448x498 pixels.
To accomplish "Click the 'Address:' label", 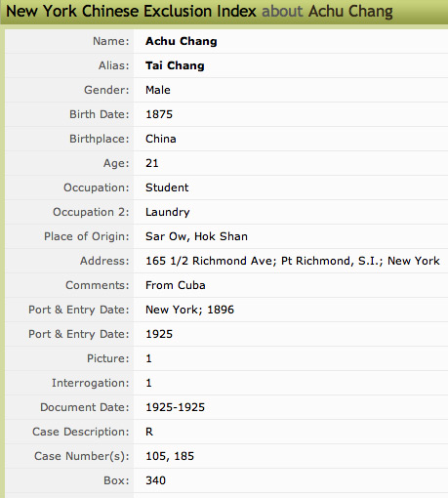I will click(x=104, y=261).
